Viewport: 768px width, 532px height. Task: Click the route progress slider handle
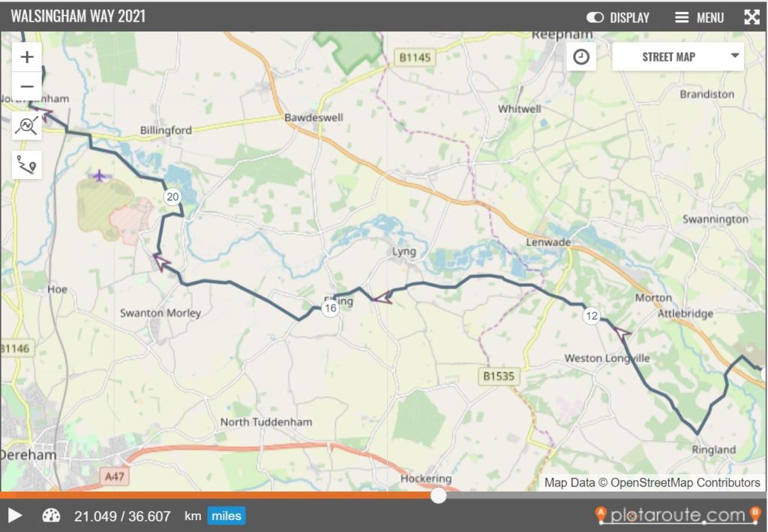pyautogui.click(x=438, y=496)
